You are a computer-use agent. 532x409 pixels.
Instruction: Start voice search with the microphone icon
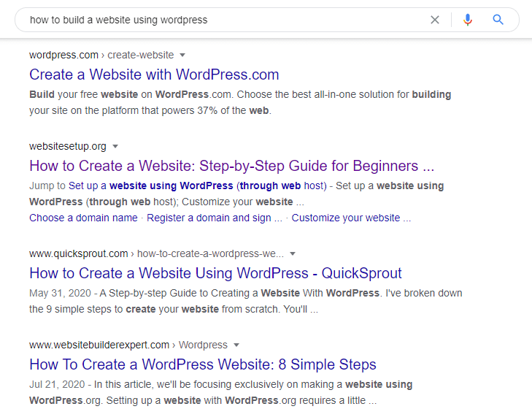click(468, 20)
